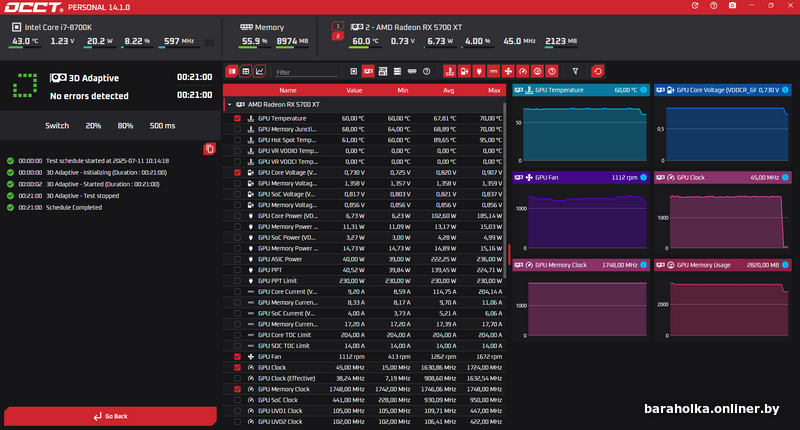Collapse the AMD Radeon RX 5700 XT group
The height and width of the screenshot is (430, 800).
(230, 105)
